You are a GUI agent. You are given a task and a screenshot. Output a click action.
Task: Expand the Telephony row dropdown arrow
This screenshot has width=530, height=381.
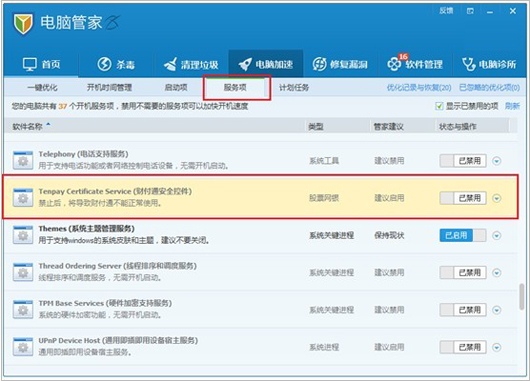pos(497,161)
